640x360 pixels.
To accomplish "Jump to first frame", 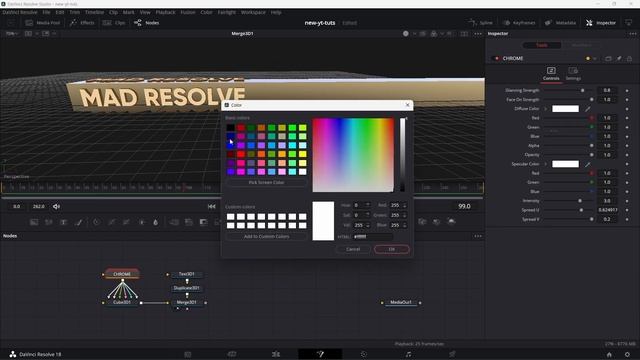I will [x=211, y=207].
